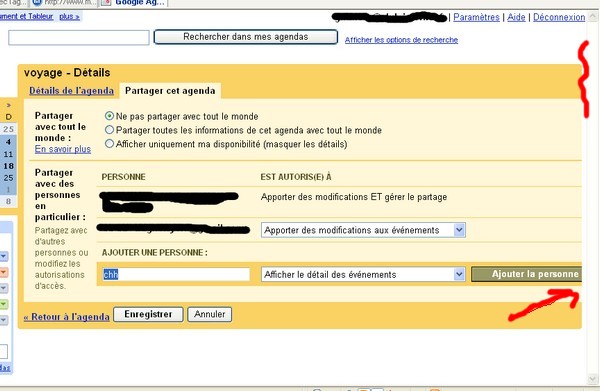The height and width of the screenshot is (391, 600).
Task: Focus the calendar search text box
Action: tap(79, 38)
